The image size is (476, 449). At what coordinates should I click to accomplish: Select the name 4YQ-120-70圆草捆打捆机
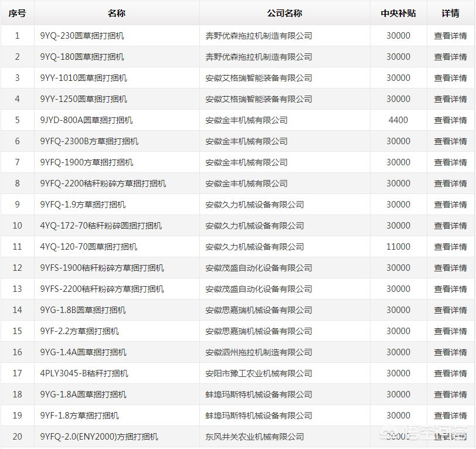pyautogui.click(x=89, y=247)
